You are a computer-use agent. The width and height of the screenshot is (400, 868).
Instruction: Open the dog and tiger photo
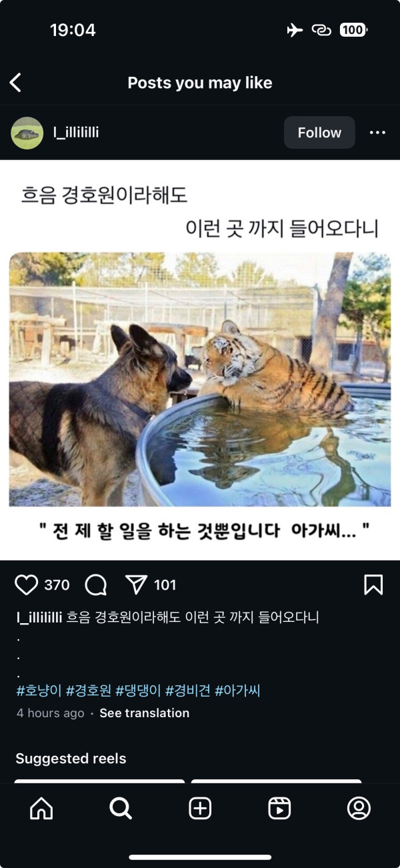click(x=200, y=379)
